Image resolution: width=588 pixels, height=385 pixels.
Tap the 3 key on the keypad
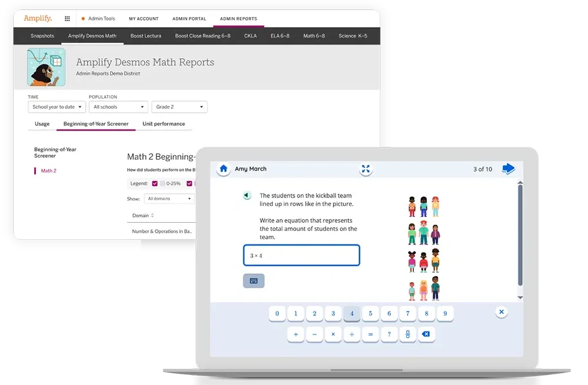333,313
